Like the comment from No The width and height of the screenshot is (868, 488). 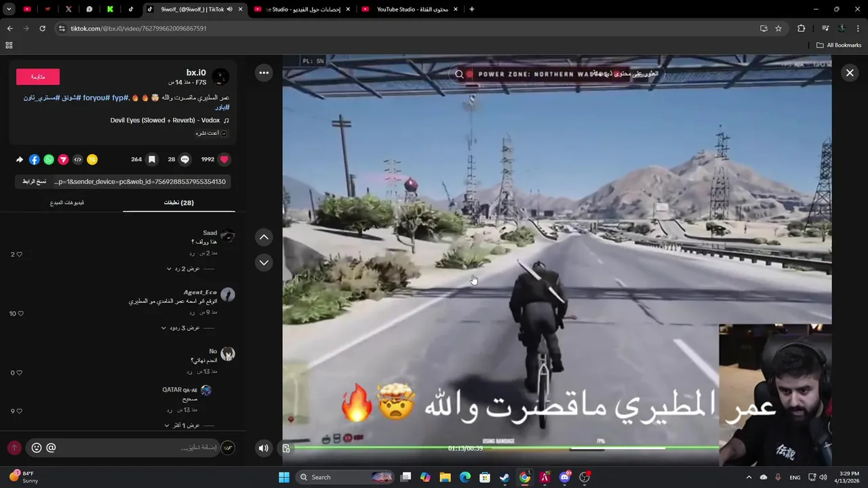tap(19, 372)
